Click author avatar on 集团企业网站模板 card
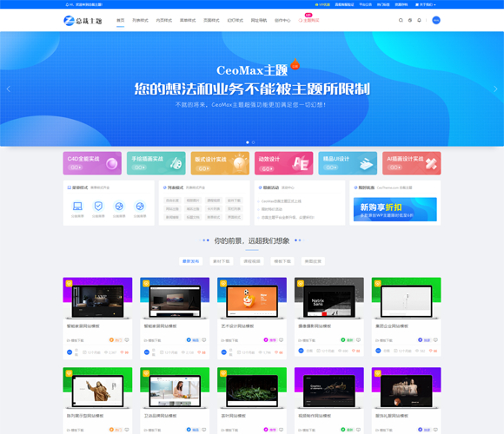The width and height of the screenshot is (504, 434). (378, 351)
